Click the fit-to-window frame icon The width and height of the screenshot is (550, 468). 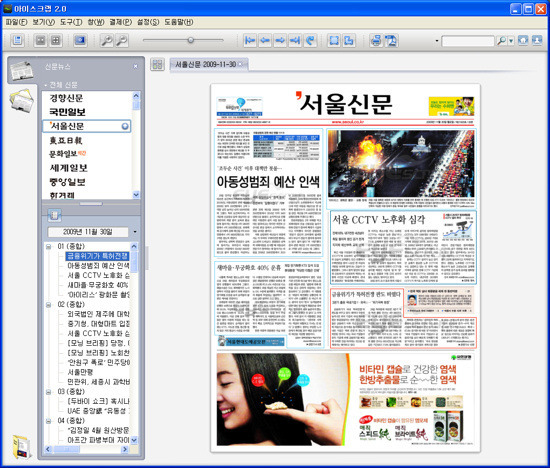coord(334,40)
